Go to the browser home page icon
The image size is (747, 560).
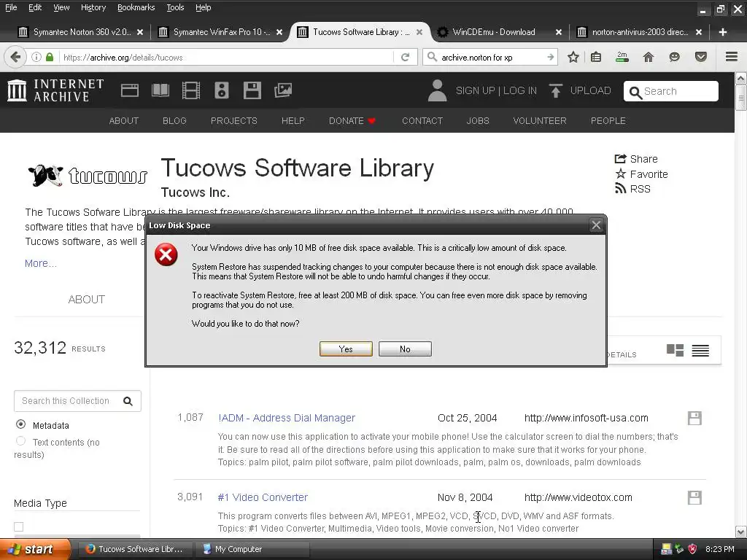click(649, 57)
